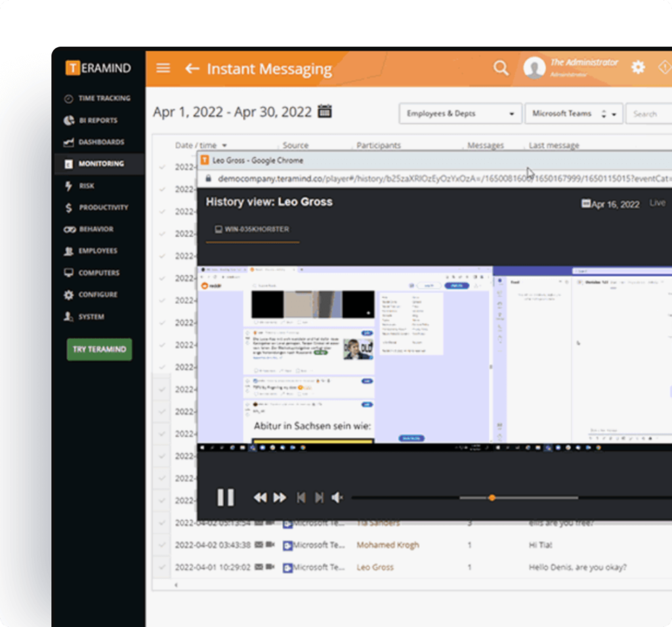Image resolution: width=672 pixels, height=627 pixels.
Task: Select the Apr 16, 2022 date in player
Action: tap(616, 204)
